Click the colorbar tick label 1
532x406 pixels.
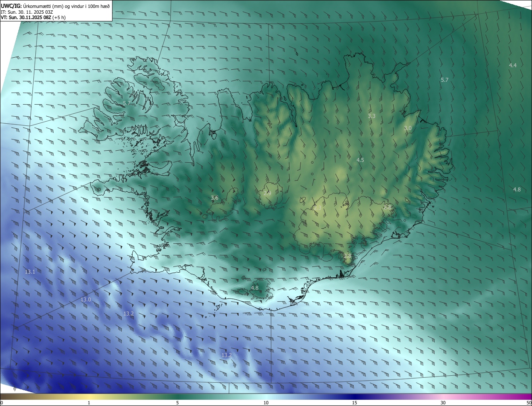tap(89, 403)
